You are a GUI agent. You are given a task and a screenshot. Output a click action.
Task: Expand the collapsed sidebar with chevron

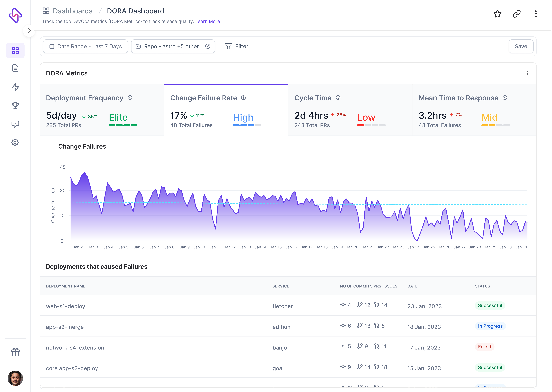29,31
